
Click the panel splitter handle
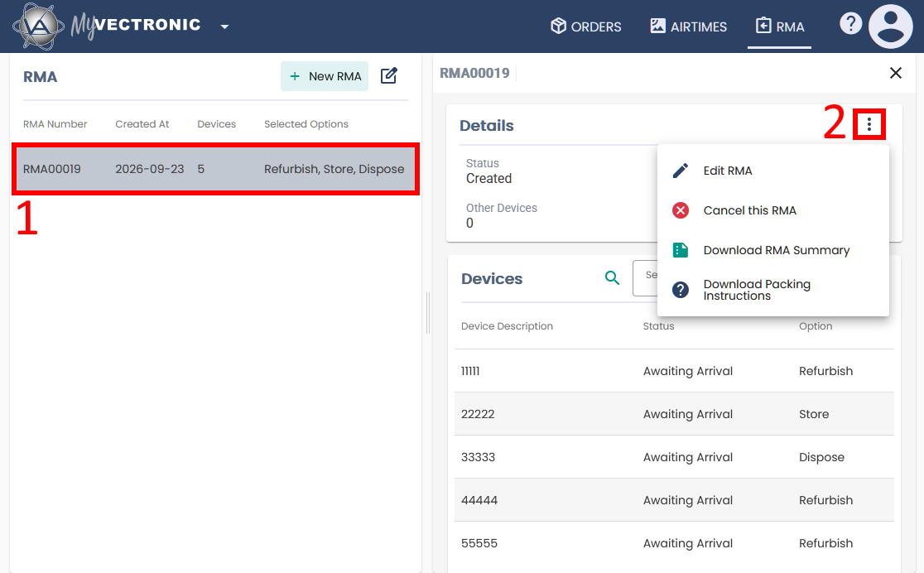pyautogui.click(x=428, y=313)
